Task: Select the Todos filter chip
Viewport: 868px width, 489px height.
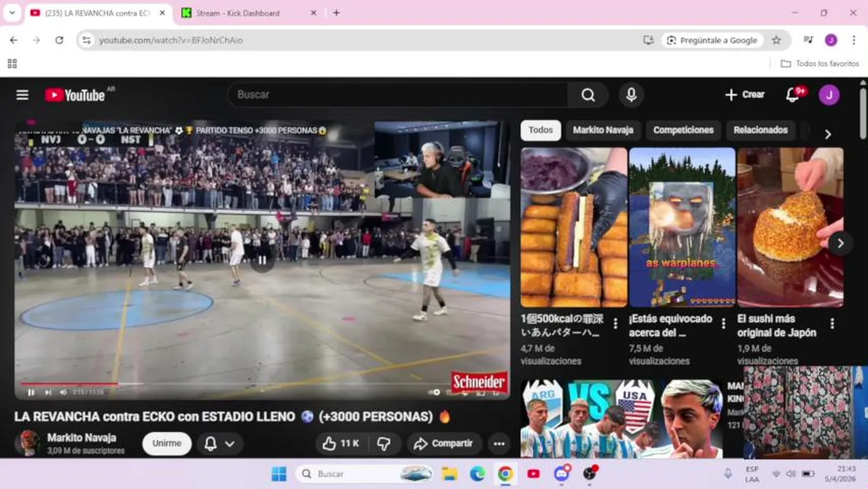Action: pos(541,130)
